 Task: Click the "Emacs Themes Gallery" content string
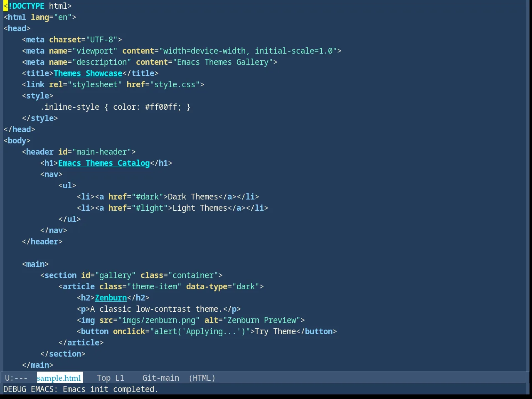pyautogui.click(x=223, y=62)
